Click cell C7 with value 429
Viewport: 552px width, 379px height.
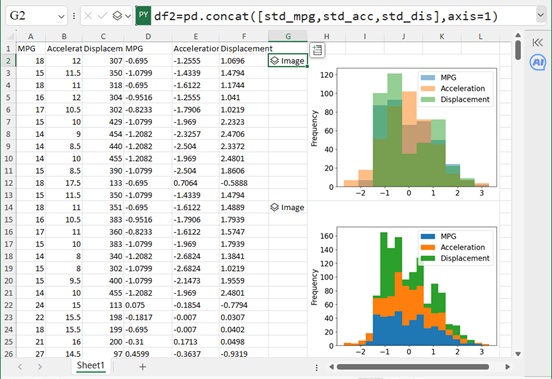coord(103,122)
